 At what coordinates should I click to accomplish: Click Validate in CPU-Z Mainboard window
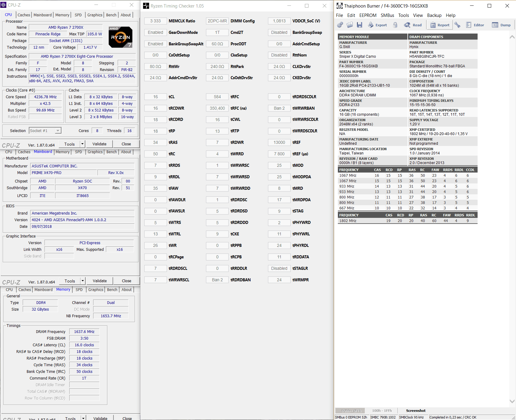click(100, 281)
